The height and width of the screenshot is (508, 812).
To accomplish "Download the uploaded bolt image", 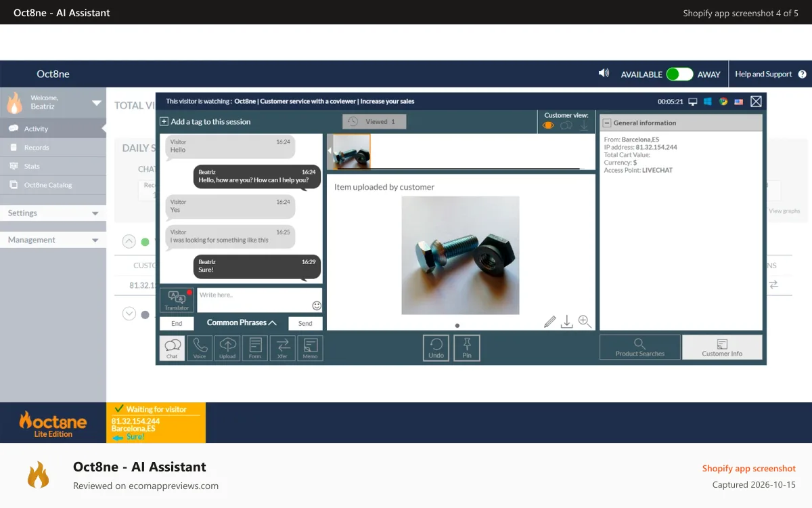I will coord(567,322).
